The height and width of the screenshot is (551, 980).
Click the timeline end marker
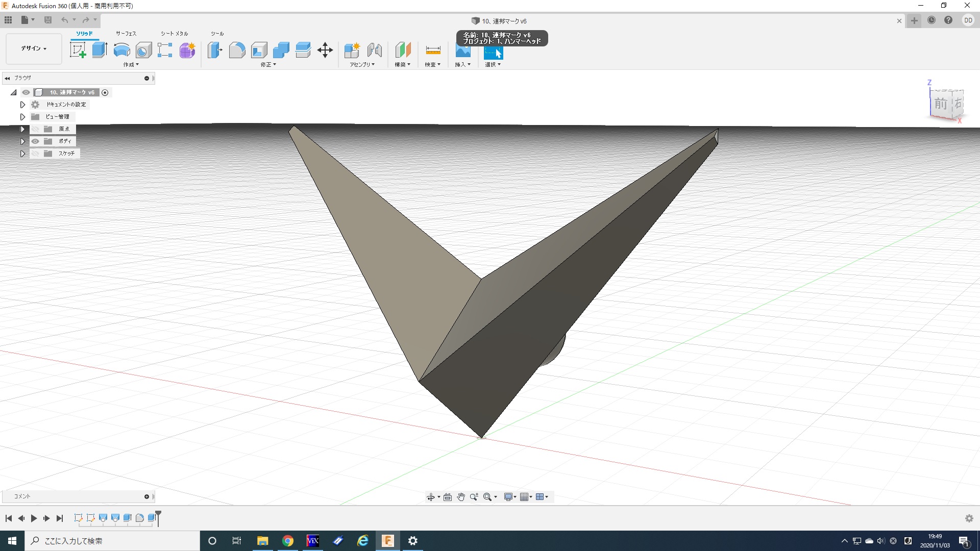158,516
